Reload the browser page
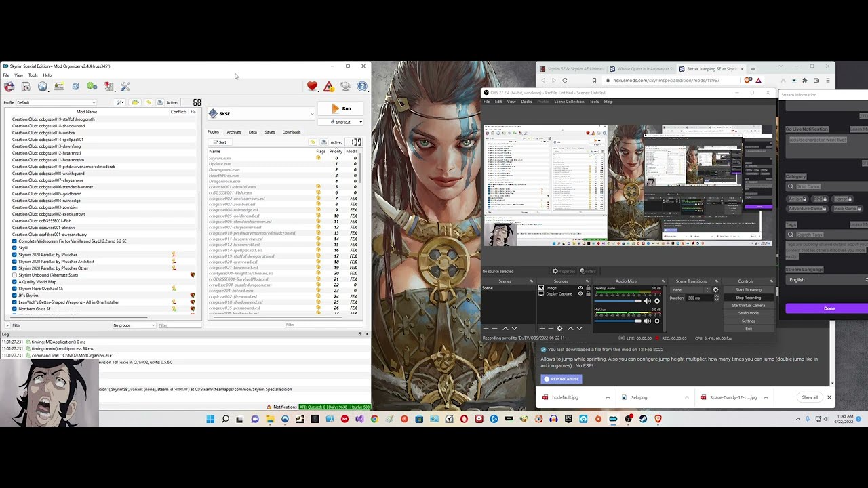 [564, 80]
